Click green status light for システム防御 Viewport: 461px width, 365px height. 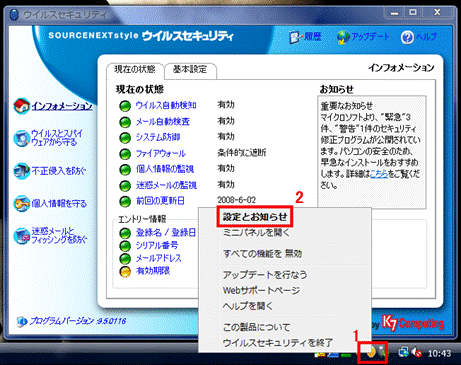(x=125, y=138)
